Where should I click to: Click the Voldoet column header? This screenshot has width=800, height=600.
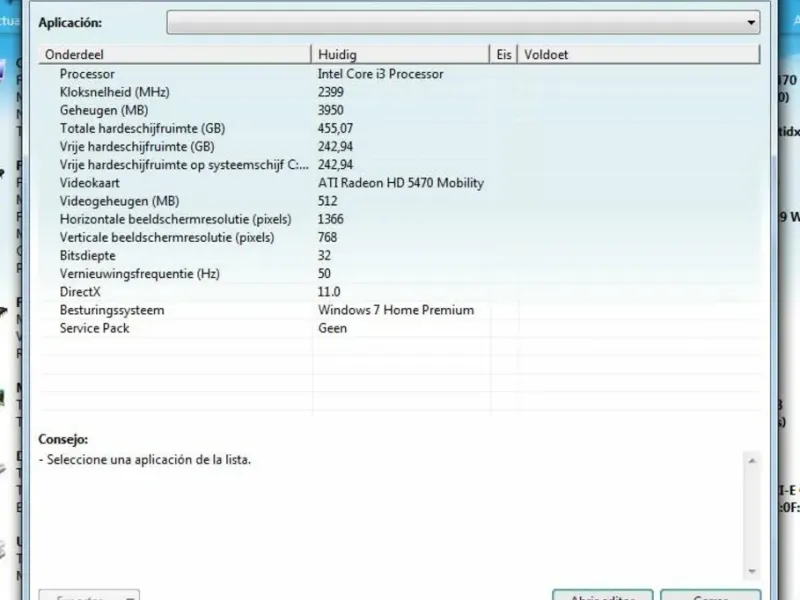[x=639, y=55]
